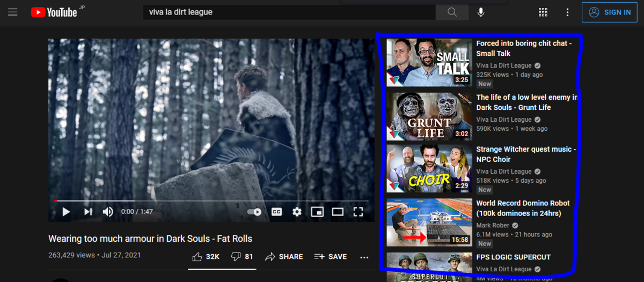
Task: Open the Viva La Dirt League channel under Small Talk
Action: pyautogui.click(x=504, y=65)
